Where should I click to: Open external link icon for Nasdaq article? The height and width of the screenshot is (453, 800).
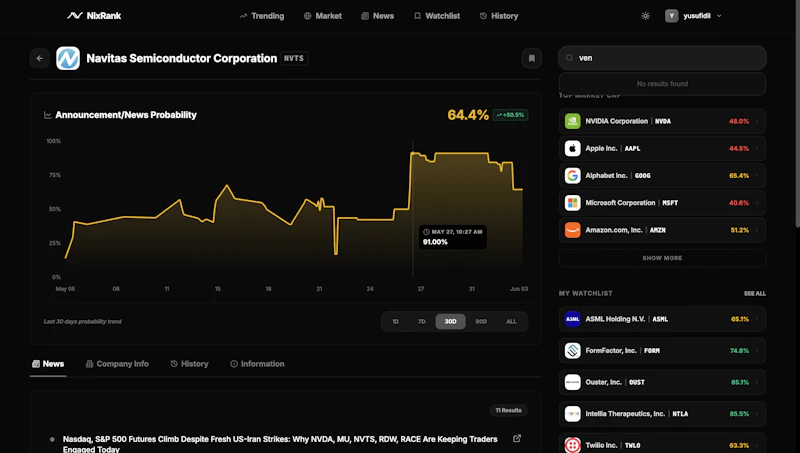[517, 438]
